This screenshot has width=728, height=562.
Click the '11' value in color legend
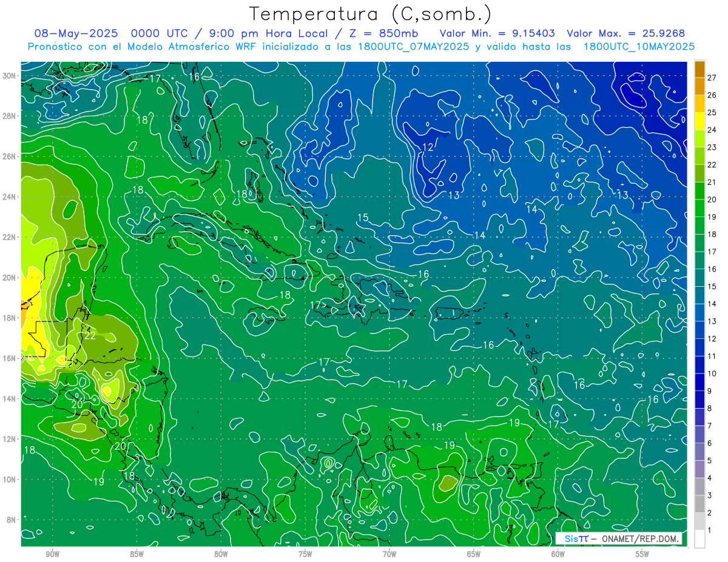(x=712, y=356)
